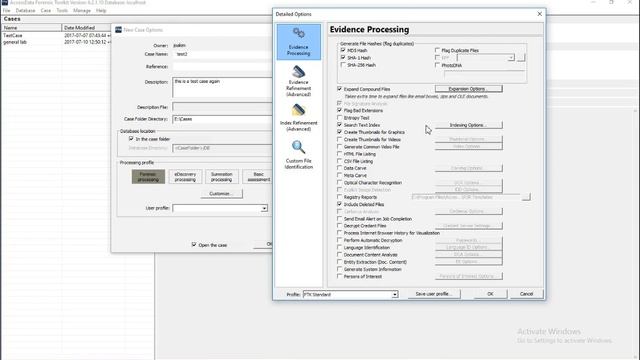
Task: Cancel the Detailed Options dialog
Action: (x=527, y=294)
